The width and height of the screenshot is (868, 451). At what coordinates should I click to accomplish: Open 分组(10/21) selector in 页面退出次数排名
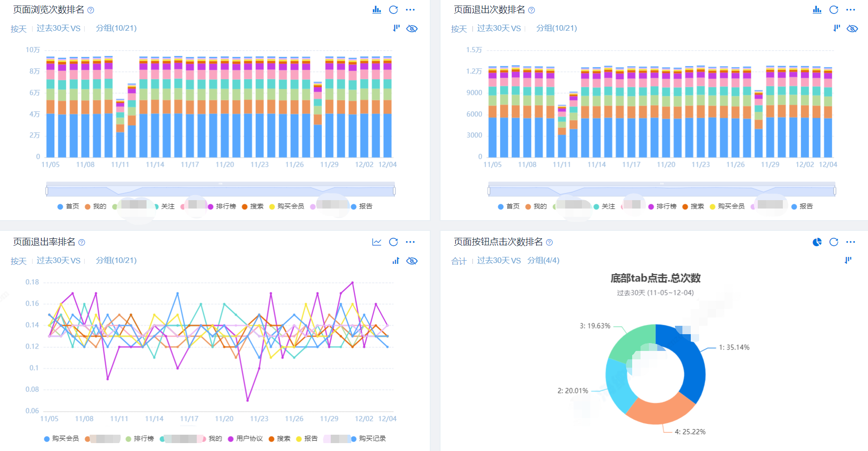coord(557,28)
